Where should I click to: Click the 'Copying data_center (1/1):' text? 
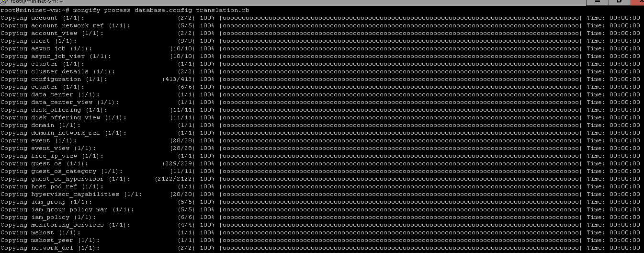coord(50,94)
